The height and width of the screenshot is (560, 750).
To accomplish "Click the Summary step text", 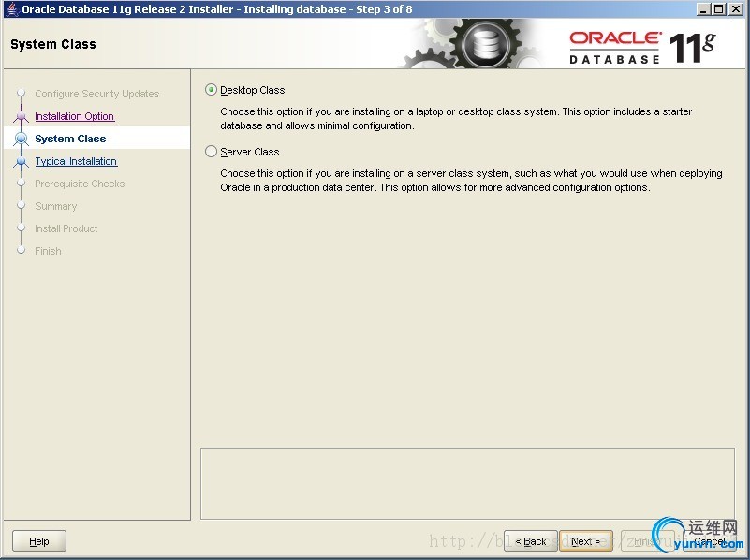I will (x=55, y=206).
